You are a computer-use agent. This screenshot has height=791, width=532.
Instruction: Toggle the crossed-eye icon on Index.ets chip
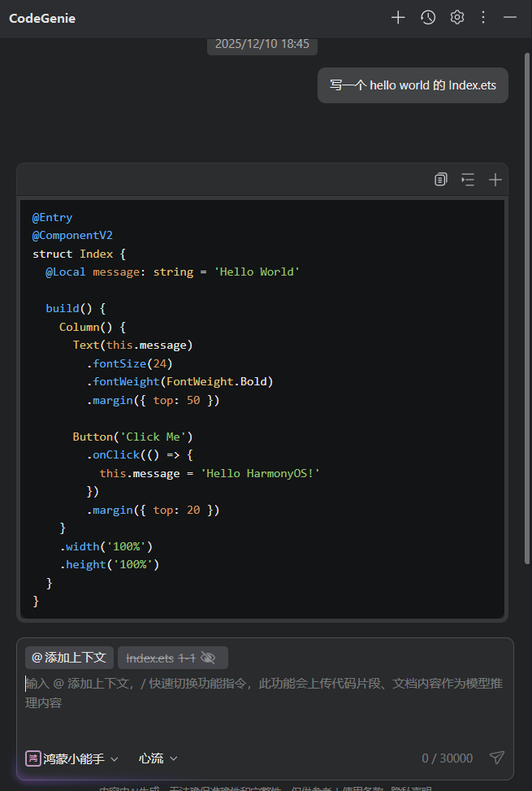208,658
